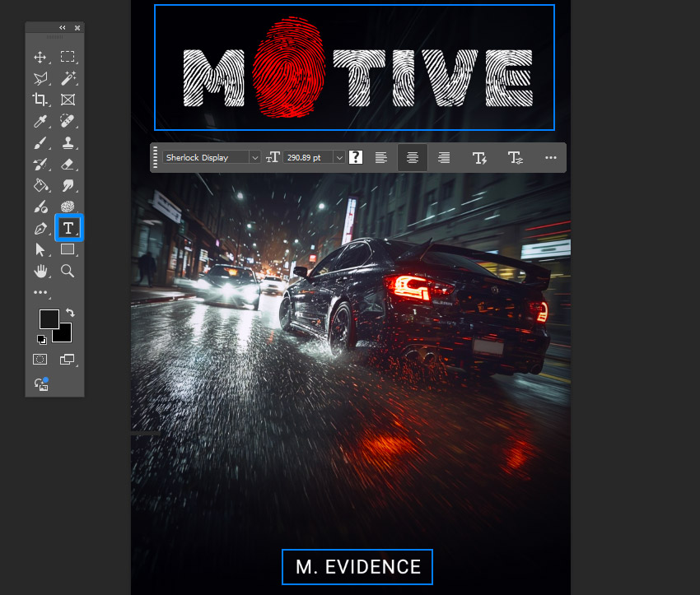This screenshot has width=700, height=595.
Task: Select the History Brush tool
Action: point(40,164)
